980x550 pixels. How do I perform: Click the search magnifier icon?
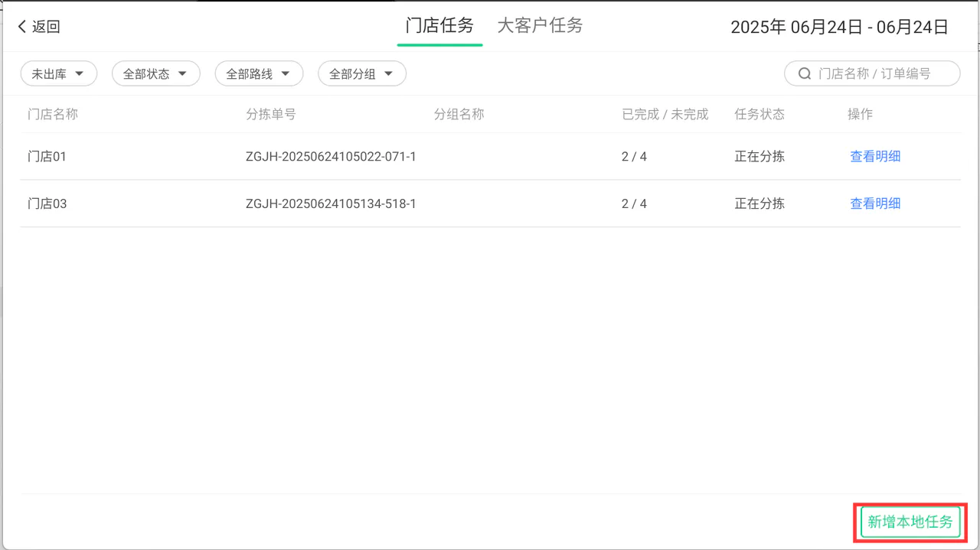(x=805, y=73)
